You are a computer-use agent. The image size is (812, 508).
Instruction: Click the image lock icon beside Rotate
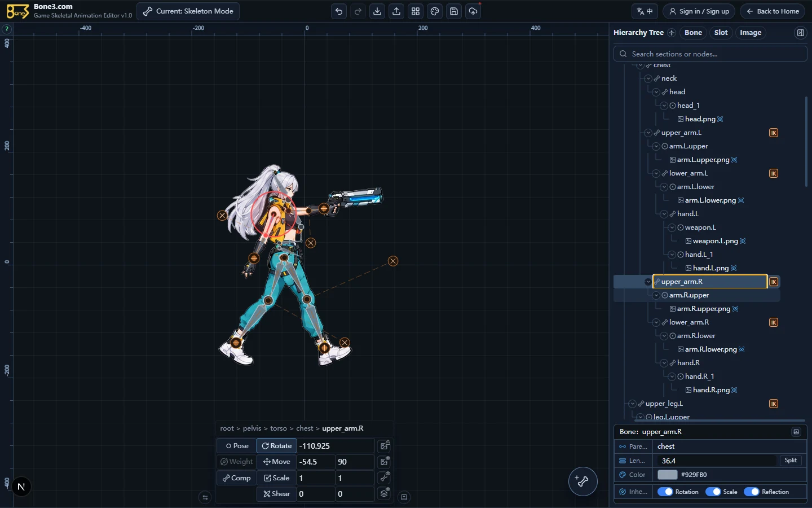[385, 445]
